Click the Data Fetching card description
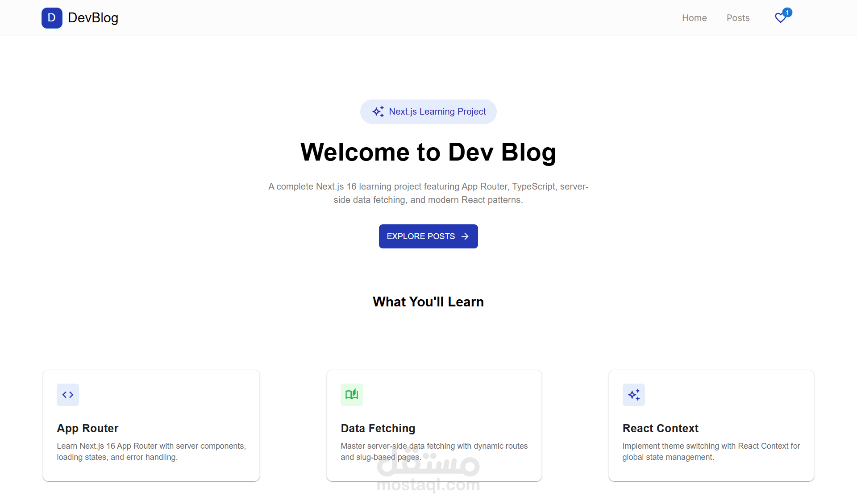 (434, 451)
